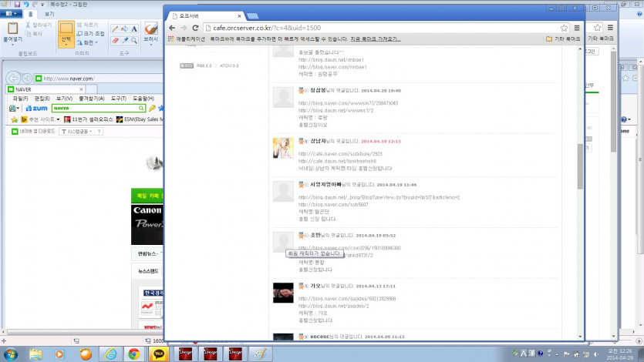Pick the Eraser tool in Paint

[x=115, y=41]
